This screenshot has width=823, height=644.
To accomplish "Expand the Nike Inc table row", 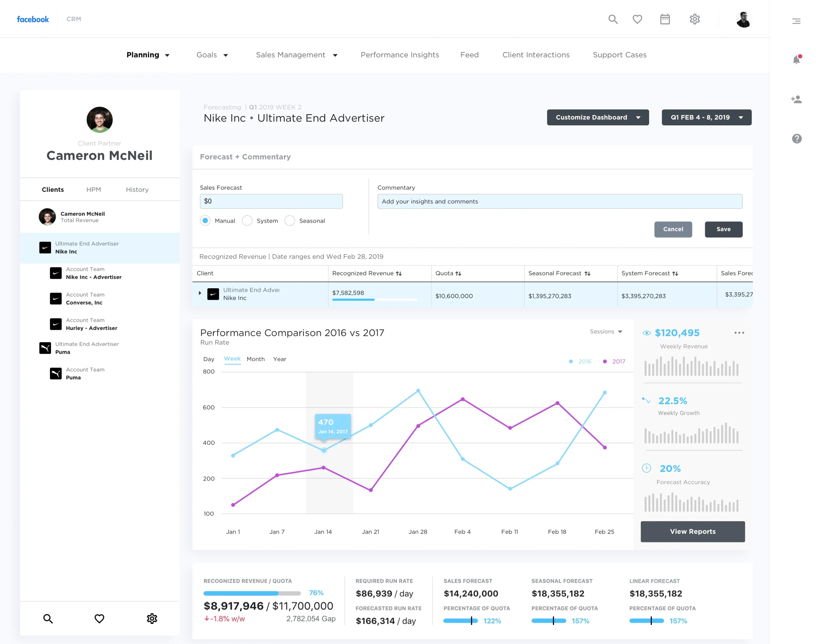I will pyautogui.click(x=200, y=293).
